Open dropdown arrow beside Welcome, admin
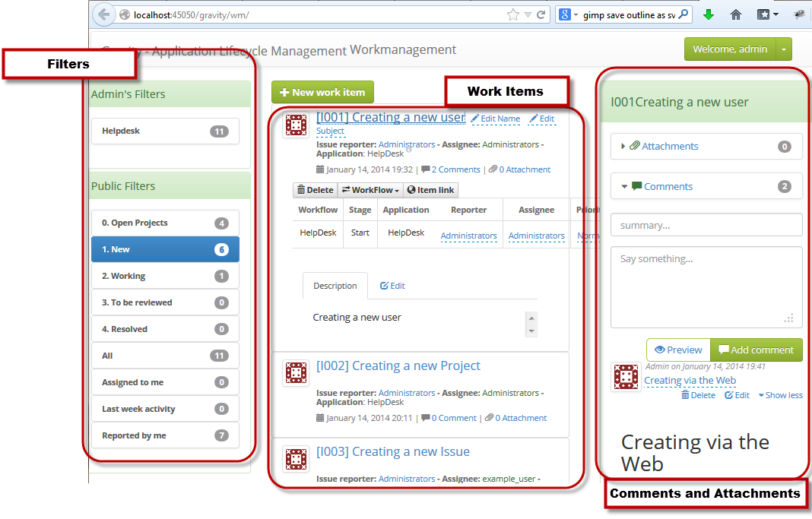This screenshot has height=519, width=812. pos(785,49)
